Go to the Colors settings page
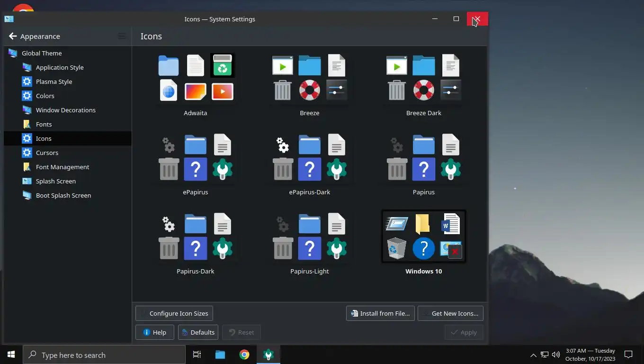This screenshot has height=364, width=644. [68, 96]
